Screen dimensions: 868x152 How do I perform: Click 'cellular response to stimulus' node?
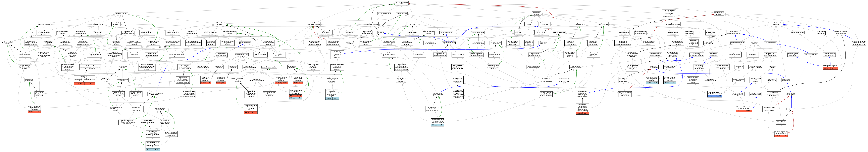point(544,24)
